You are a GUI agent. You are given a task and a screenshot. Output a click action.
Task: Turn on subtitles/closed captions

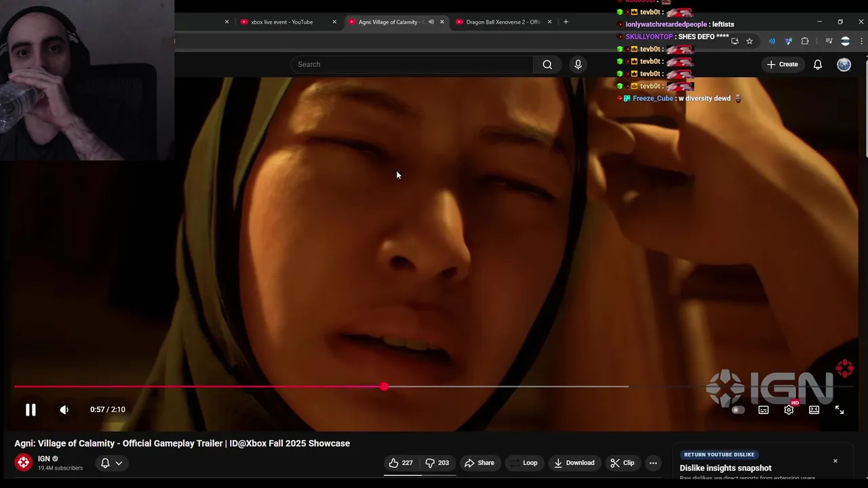764,409
